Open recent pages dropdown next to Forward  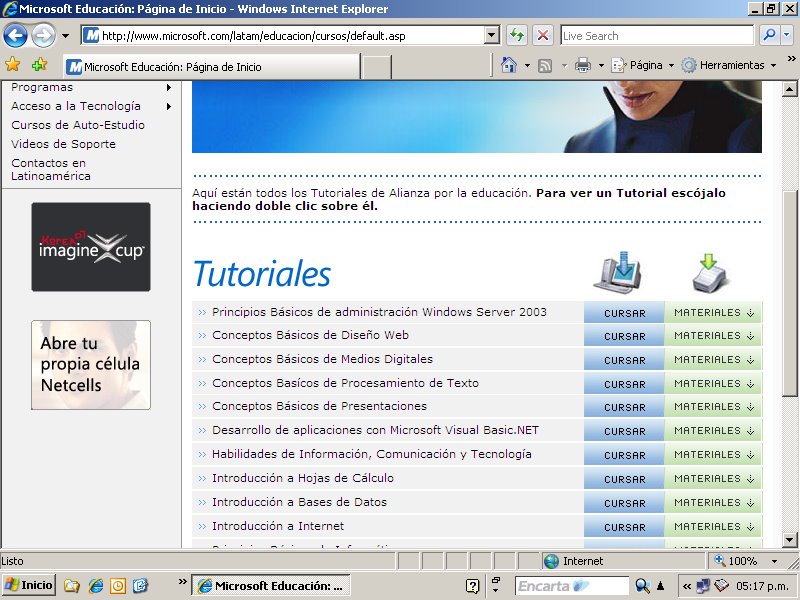click(65, 36)
